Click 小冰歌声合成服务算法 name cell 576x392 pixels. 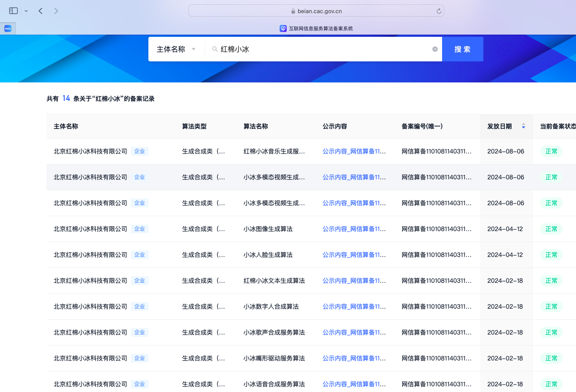(x=274, y=332)
